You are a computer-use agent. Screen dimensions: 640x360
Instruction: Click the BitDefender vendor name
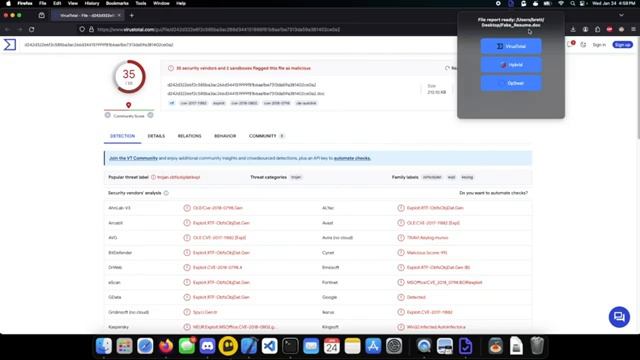coord(120,253)
